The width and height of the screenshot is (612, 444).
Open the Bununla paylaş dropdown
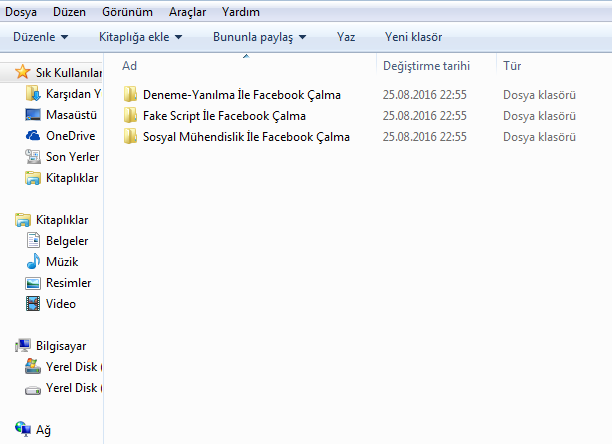coord(259,37)
